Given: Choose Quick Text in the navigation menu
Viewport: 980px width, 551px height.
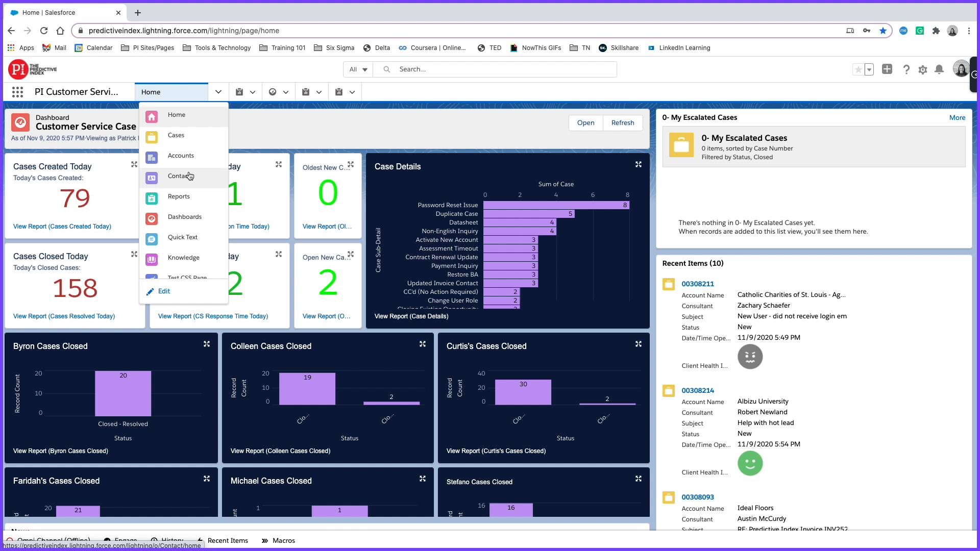Looking at the screenshot, I should [x=184, y=238].
